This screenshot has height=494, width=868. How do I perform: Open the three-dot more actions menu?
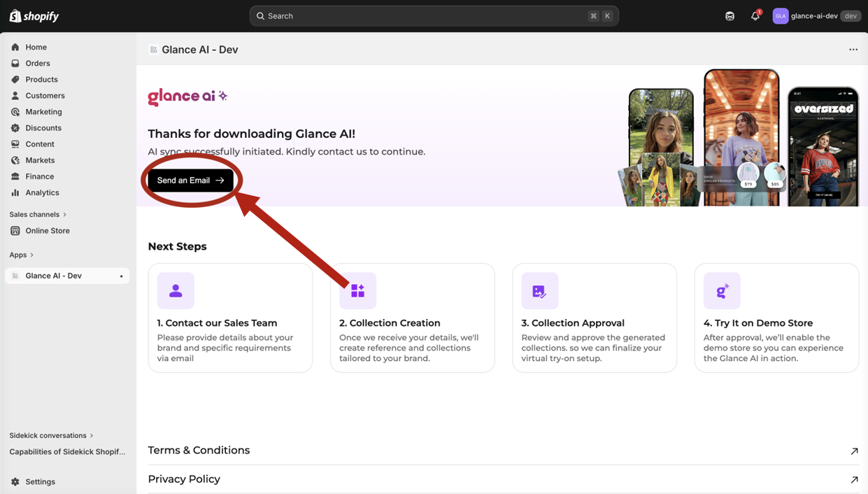[x=853, y=50]
